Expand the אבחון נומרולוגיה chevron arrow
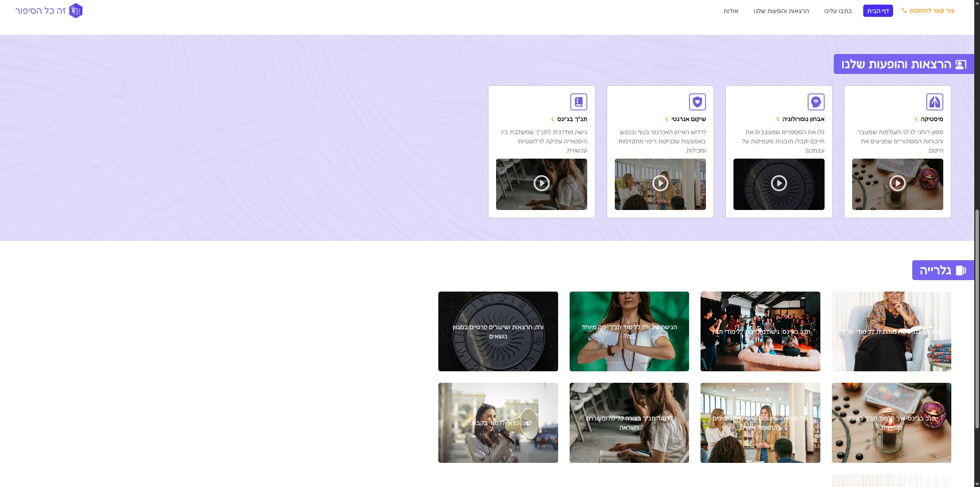The width and height of the screenshot is (980, 487). pyautogui.click(x=778, y=119)
